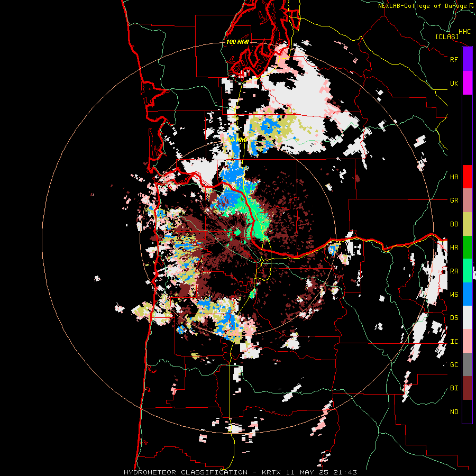Click the 'UK' legend label
The image size is (476, 476).
pyautogui.click(x=454, y=83)
